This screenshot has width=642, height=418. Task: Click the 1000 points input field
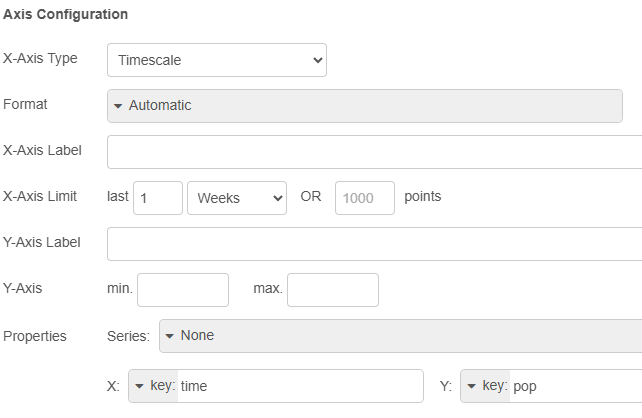point(364,198)
